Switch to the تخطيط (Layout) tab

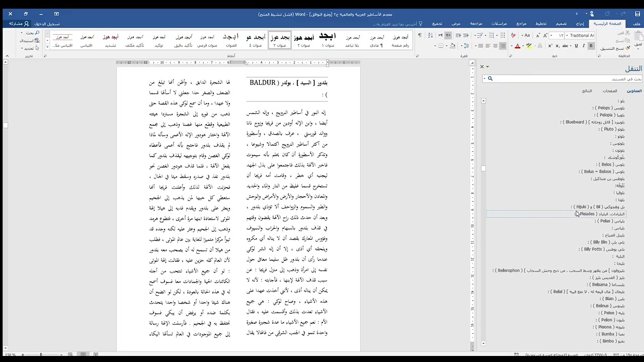(x=541, y=24)
